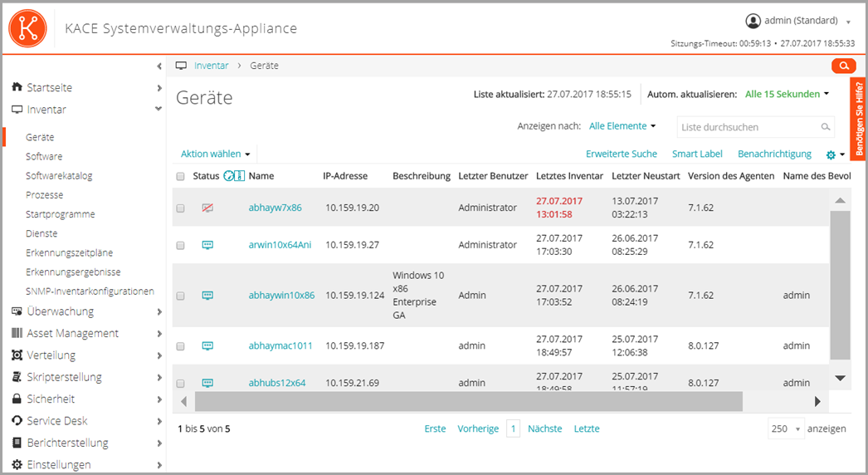868x475 pixels.
Task: Check the box for abhaywin10x86
Action: 180,296
